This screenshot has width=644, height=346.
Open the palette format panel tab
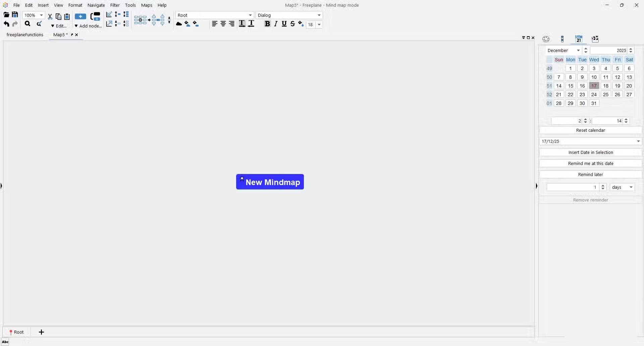(x=546, y=39)
